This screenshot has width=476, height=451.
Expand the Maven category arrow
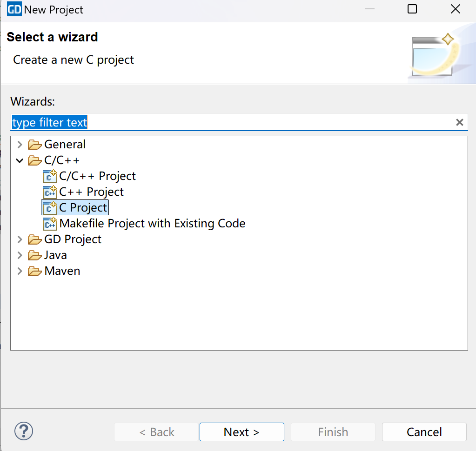[x=20, y=271]
